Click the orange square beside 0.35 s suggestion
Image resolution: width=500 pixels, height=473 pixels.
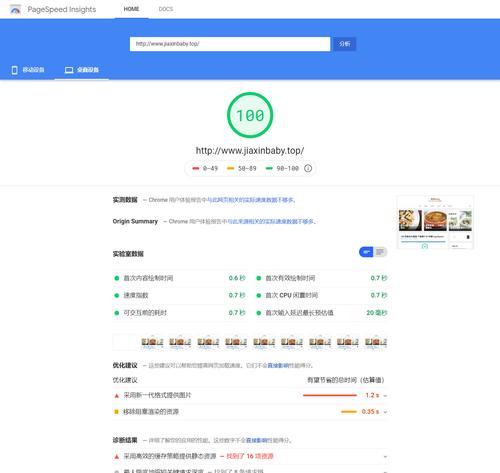pyautogui.click(x=116, y=412)
